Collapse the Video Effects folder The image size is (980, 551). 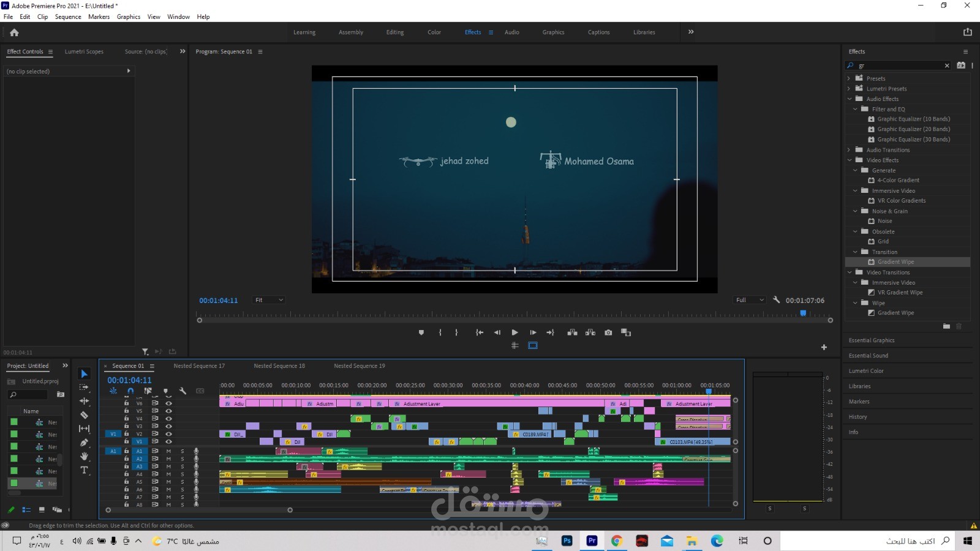850,160
